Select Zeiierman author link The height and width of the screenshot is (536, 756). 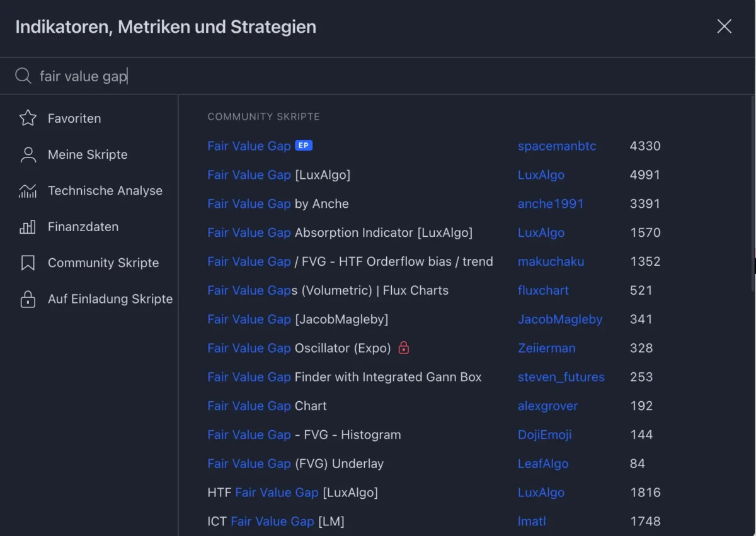(x=546, y=348)
